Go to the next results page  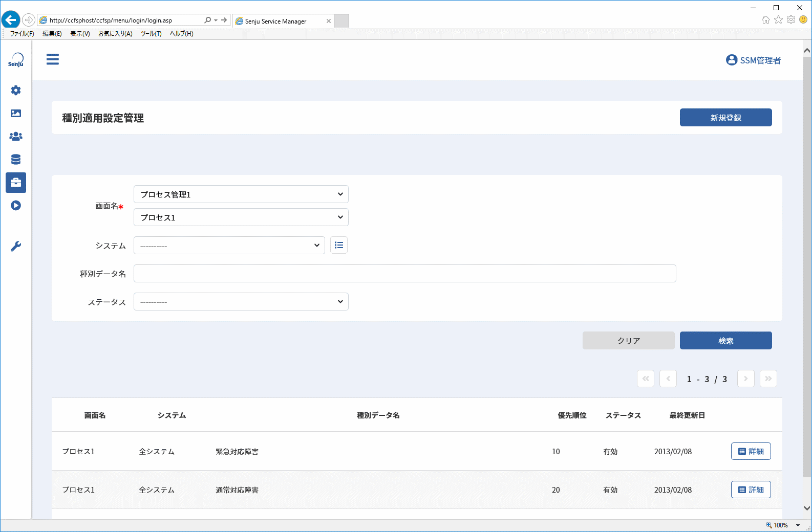click(746, 379)
